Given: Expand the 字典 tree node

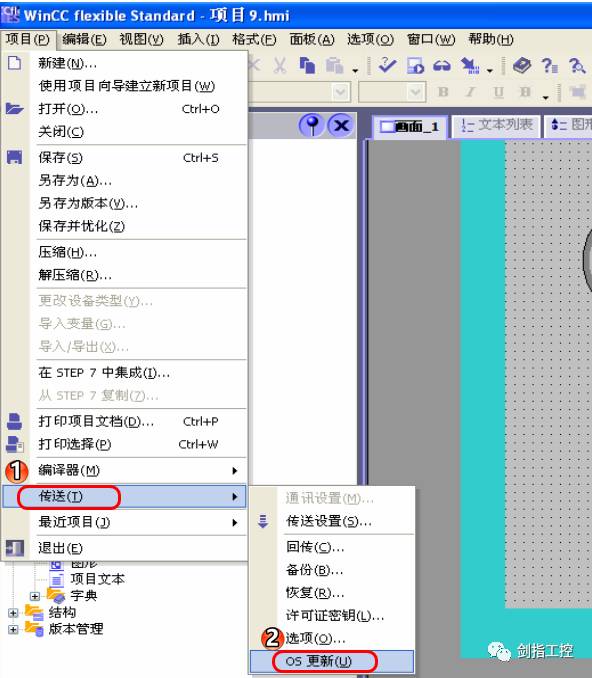Looking at the screenshot, I should (35, 596).
